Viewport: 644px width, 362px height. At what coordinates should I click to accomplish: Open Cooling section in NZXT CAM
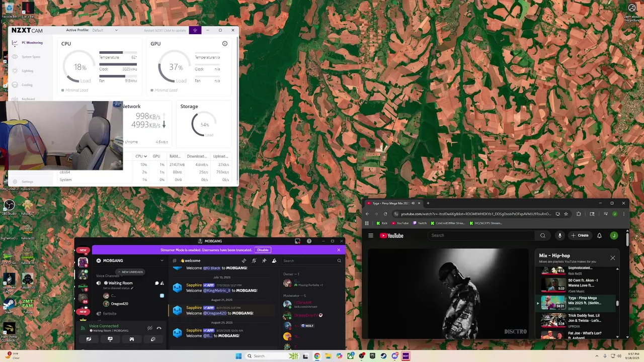[x=23, y=85]
